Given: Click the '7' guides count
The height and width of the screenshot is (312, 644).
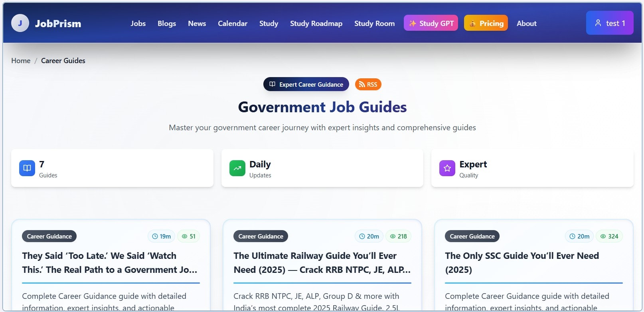Looking at the screenshot, I should pos(42,164).
